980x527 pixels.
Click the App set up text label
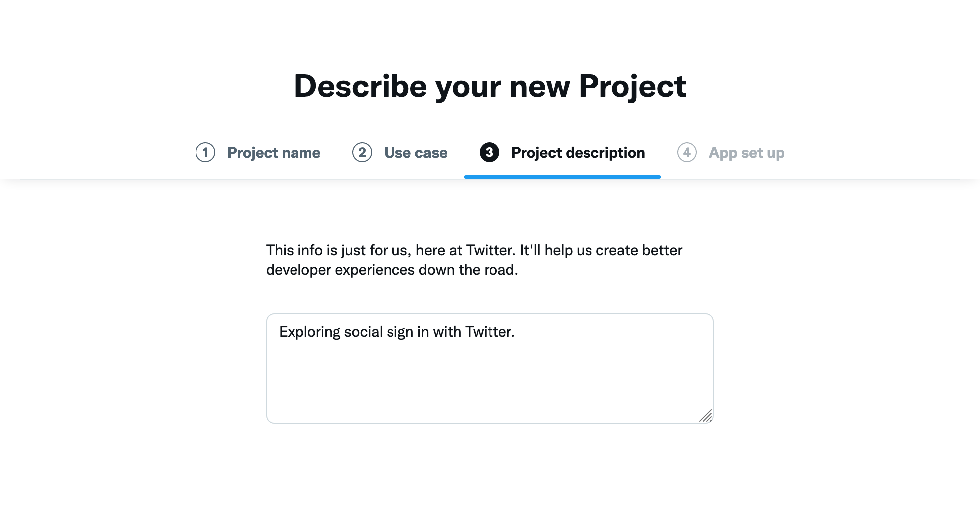(x=746, y=153)
